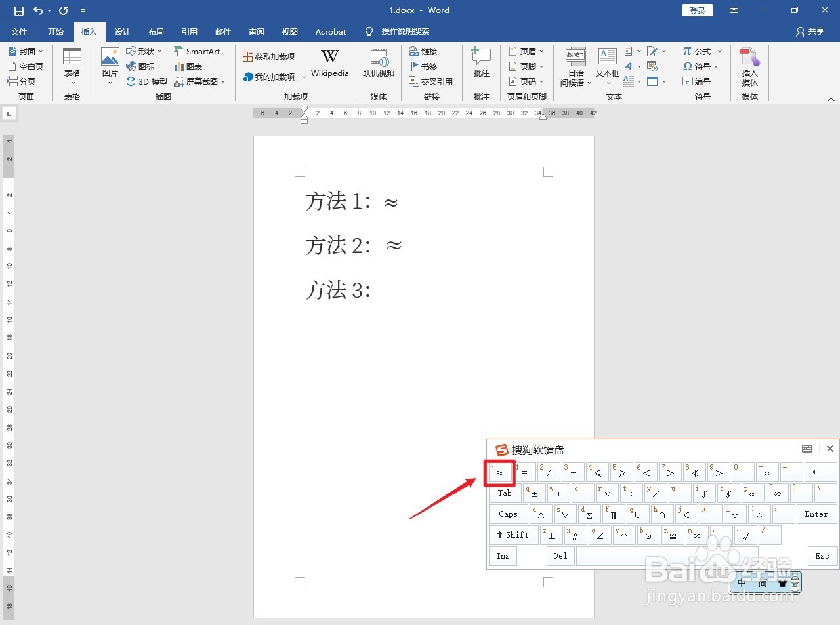This screenshot has height=625, width=840.
Task: Click the Insert Media (插入媒体) button
Action: [750, 67]
